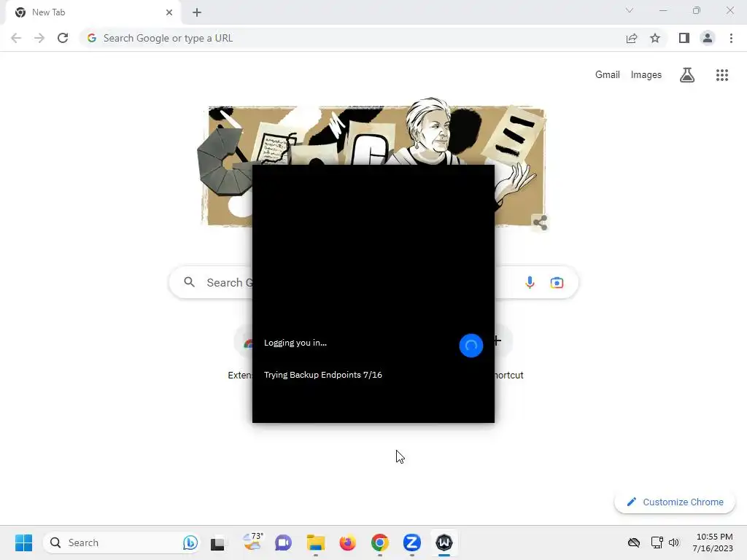
Task: Open the volume speaker tray icon
Action: [x=673, y=542]
